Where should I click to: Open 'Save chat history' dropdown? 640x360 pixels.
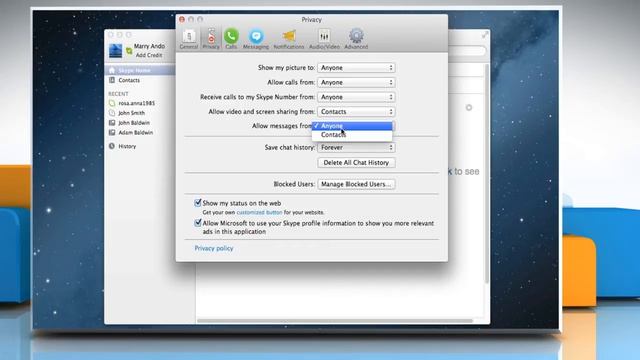356,148
